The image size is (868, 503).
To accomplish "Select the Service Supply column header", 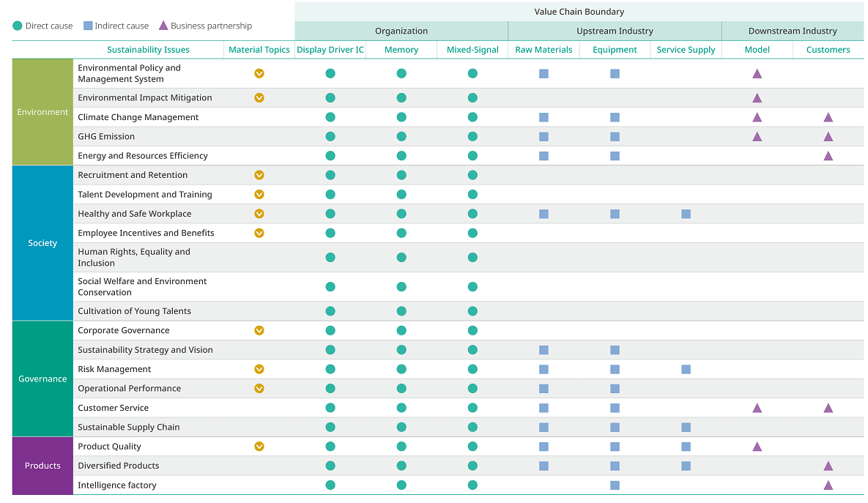I will click(686, 50).
